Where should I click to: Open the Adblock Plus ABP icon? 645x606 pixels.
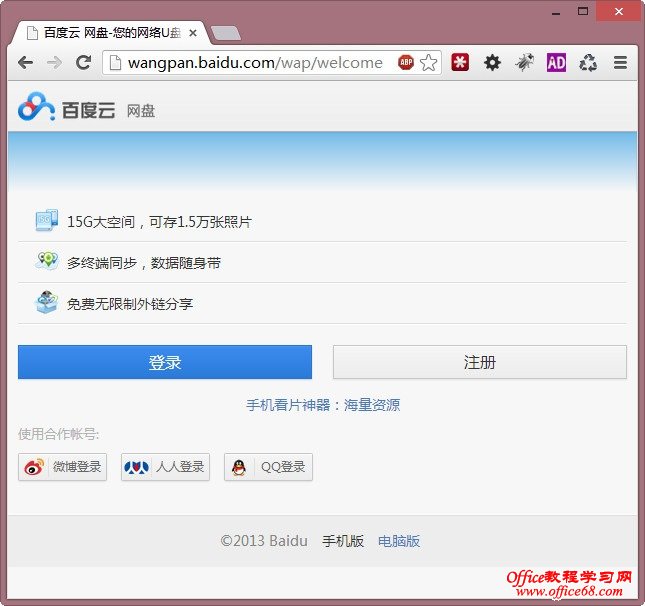click(x=406, y=63)
